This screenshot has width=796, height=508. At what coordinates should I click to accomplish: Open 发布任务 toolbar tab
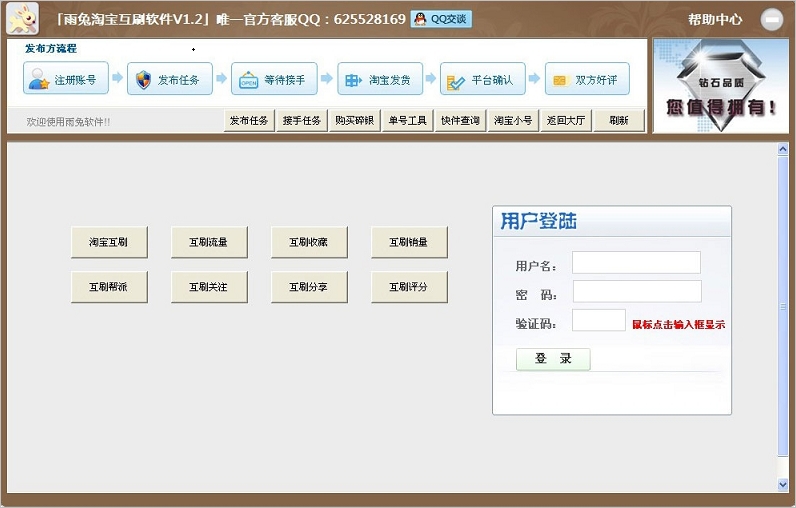point(249,120)
